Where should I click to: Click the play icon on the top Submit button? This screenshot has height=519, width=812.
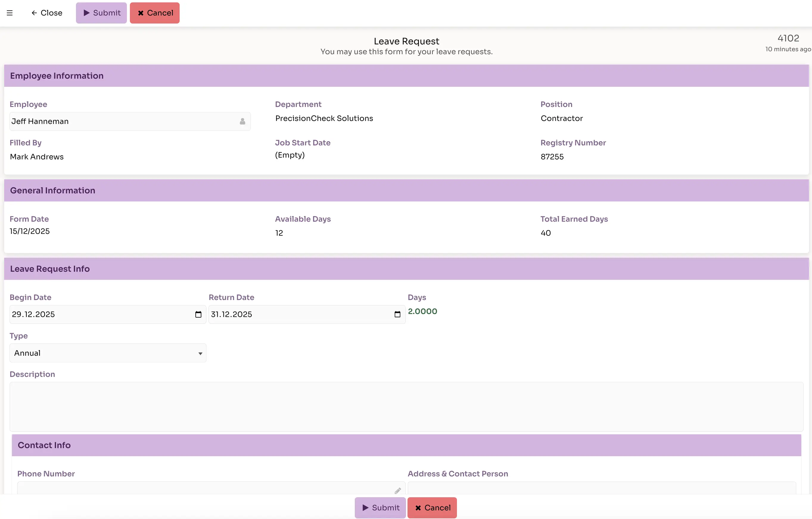pos(86,13)
